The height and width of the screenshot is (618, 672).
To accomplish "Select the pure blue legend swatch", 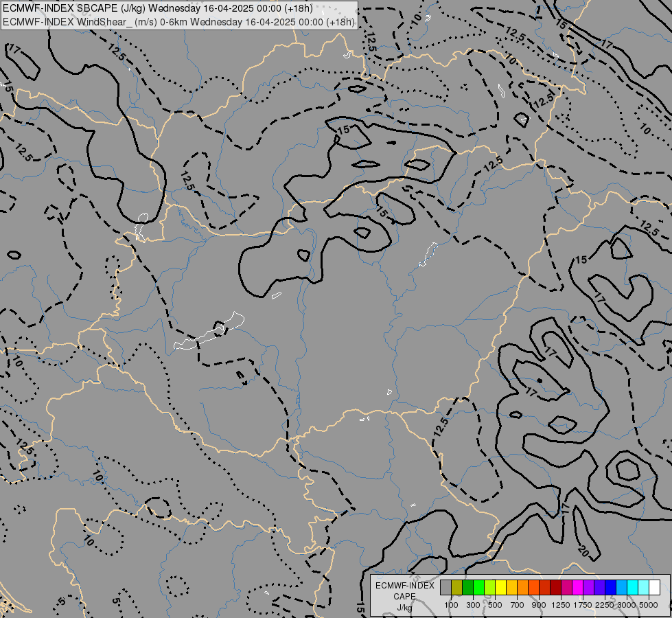I will point(610,587).
